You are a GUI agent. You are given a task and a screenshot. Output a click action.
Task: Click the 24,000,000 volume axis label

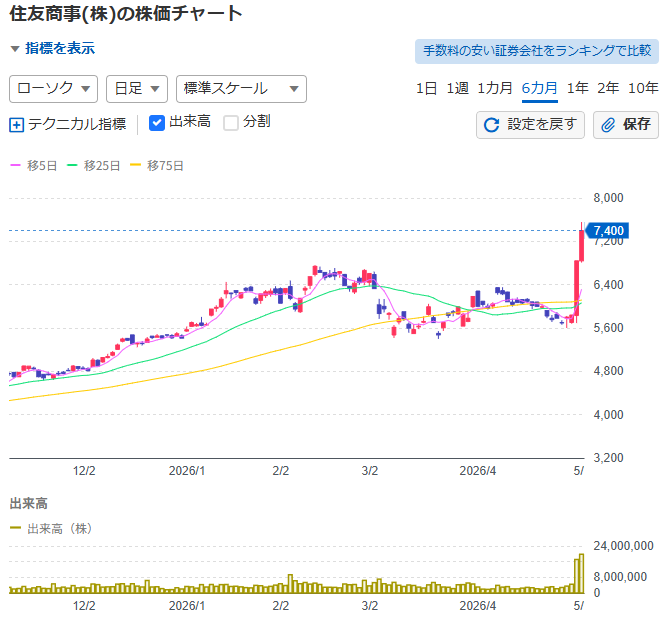tap(623, 546)
